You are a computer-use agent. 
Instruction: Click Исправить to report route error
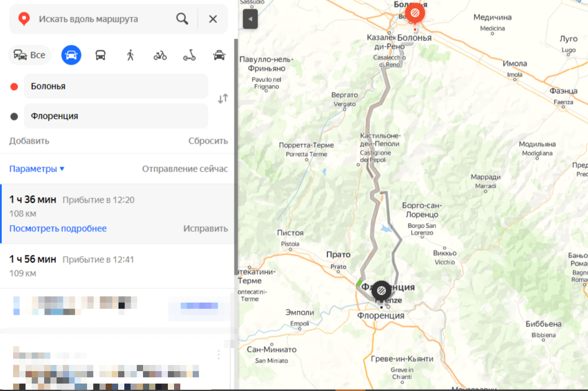coord(205,228)
